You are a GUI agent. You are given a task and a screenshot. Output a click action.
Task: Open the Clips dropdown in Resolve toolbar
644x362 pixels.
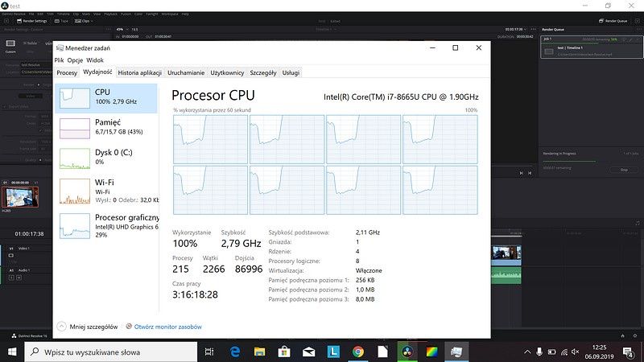point(84,21)
